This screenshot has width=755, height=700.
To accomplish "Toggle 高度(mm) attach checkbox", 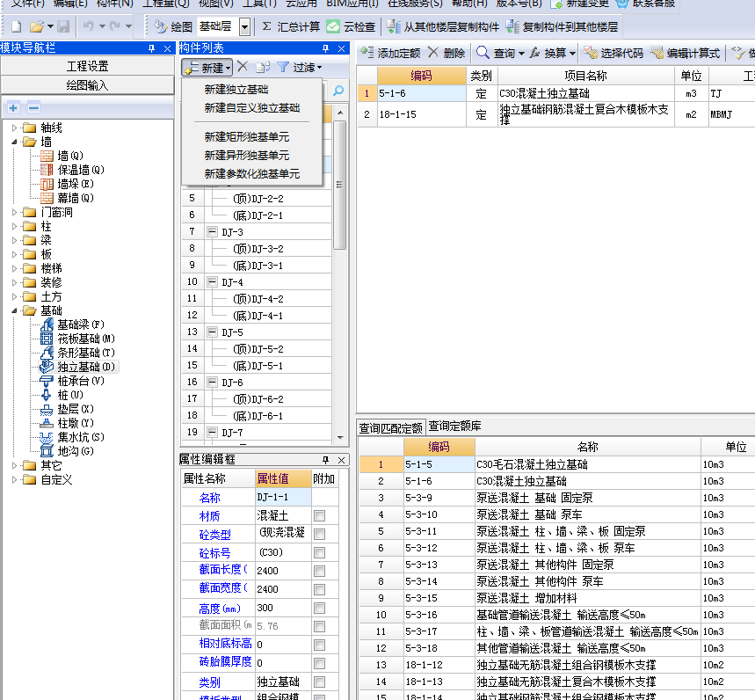I will [x=319, y=608].
